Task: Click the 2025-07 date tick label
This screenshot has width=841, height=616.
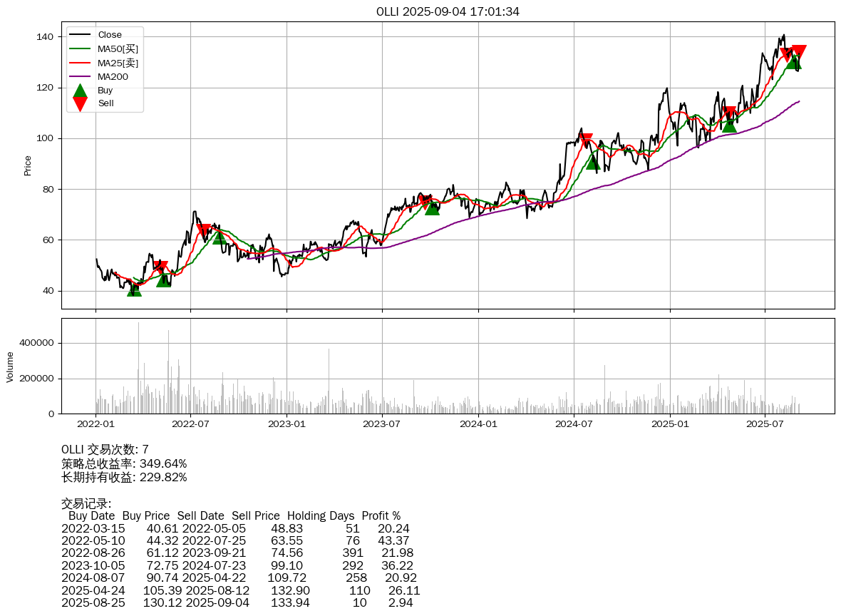Action: click(765, 423)
